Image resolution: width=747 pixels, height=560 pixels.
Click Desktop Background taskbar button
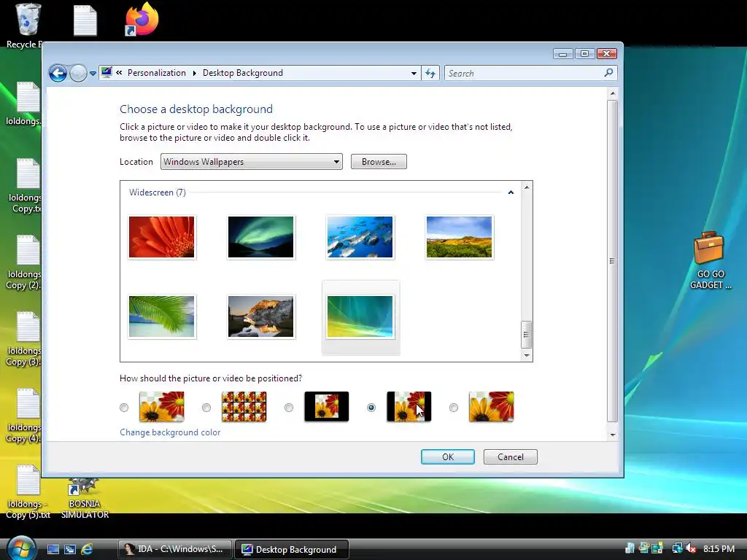pyautogui.click(x=292, y=549)
